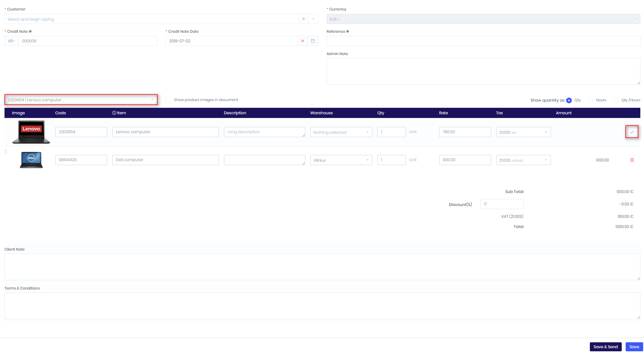Enable Show product images in document

pos(168,100)
